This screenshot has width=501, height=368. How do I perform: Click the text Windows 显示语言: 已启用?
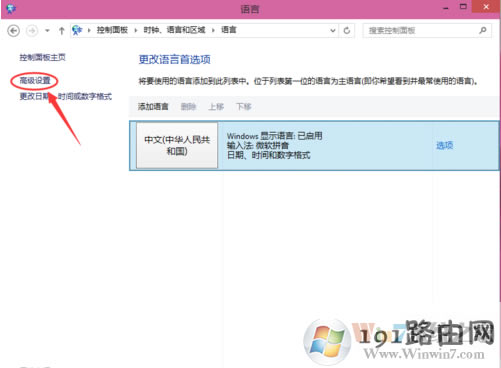(x=275, y=136)
